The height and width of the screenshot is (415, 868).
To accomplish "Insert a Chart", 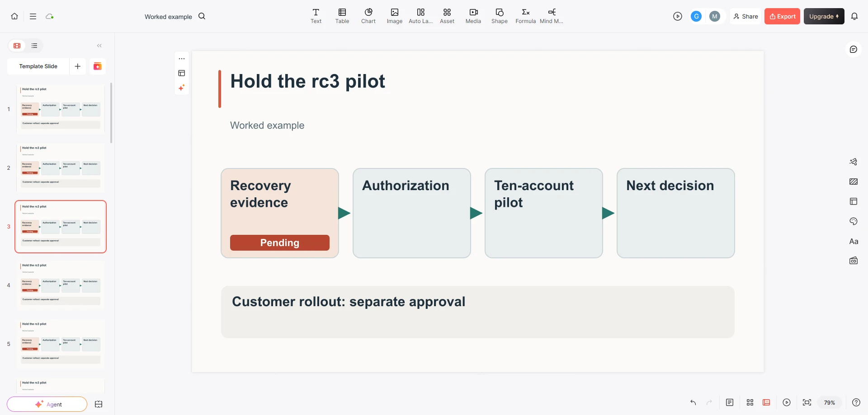I will [x=368, y=16].
